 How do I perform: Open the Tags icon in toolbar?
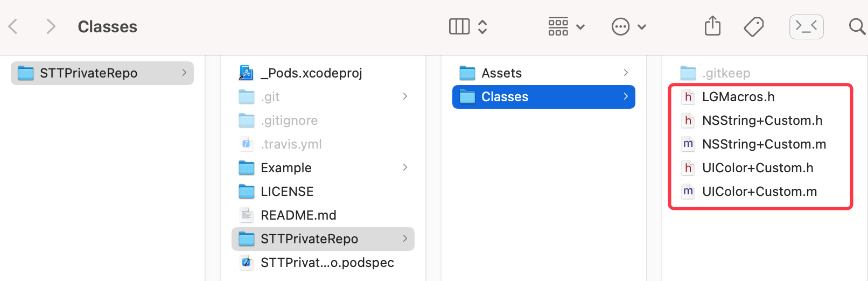754,26
